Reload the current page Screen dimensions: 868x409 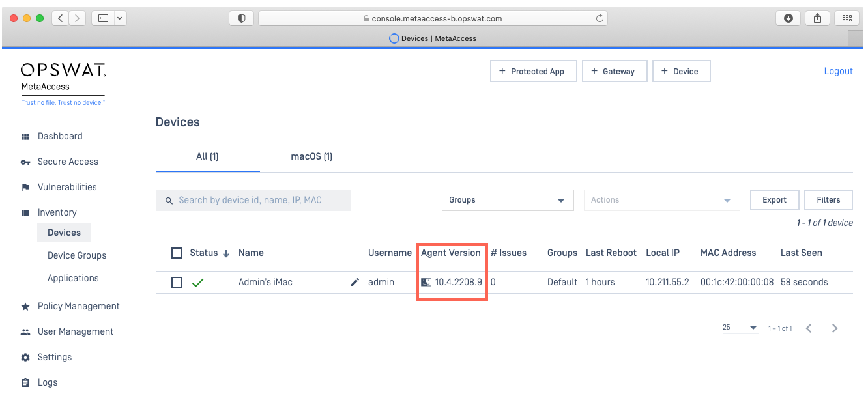(600, 18)
